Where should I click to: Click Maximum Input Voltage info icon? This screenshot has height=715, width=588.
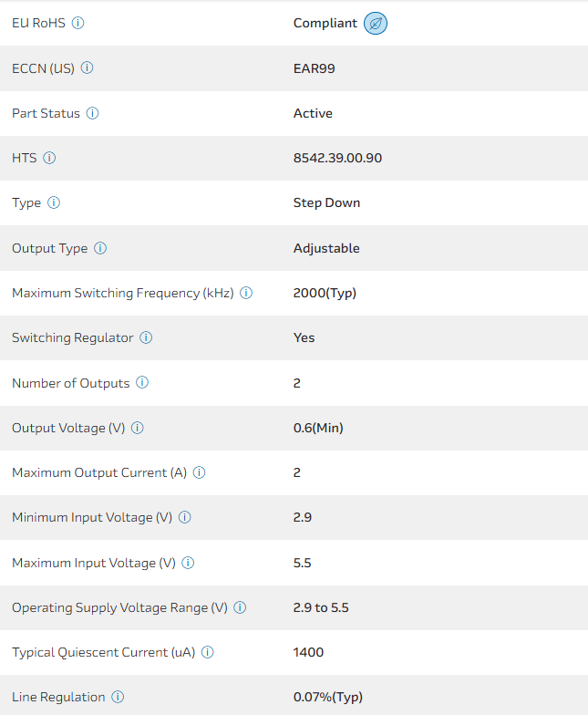(x=189, y=563)
